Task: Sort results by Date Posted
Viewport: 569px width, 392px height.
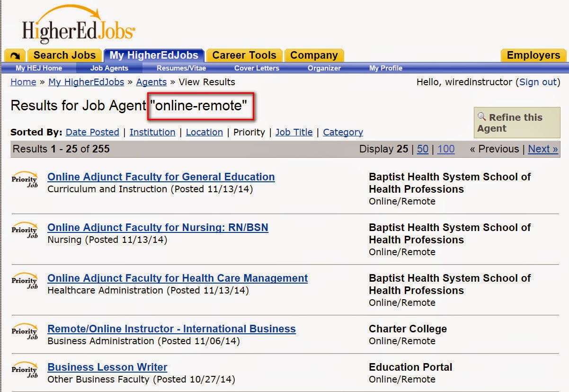Action: 92,132
